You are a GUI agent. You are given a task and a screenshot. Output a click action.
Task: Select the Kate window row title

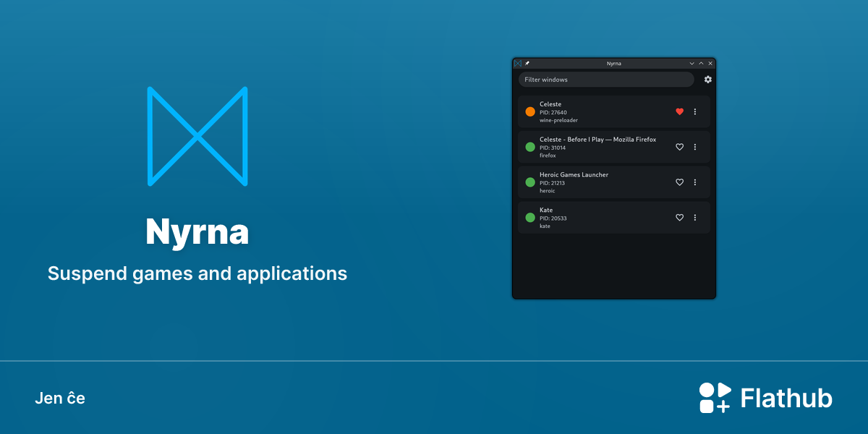546,210
